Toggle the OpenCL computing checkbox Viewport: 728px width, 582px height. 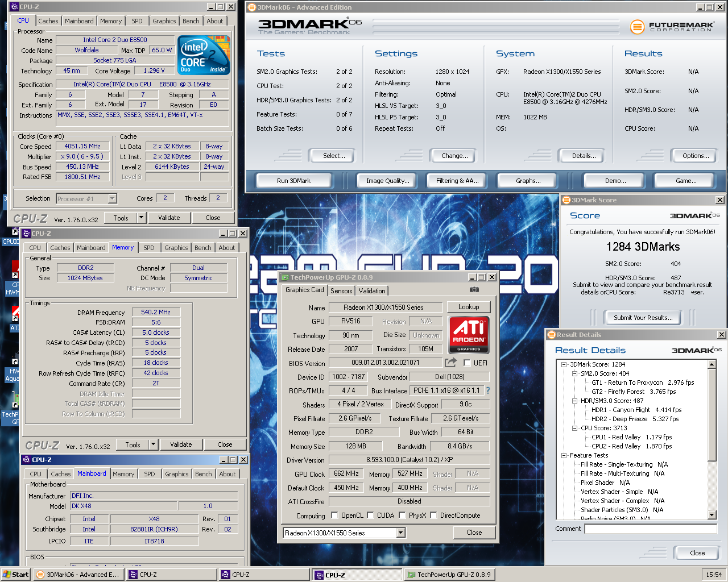[x=334, y=516]
